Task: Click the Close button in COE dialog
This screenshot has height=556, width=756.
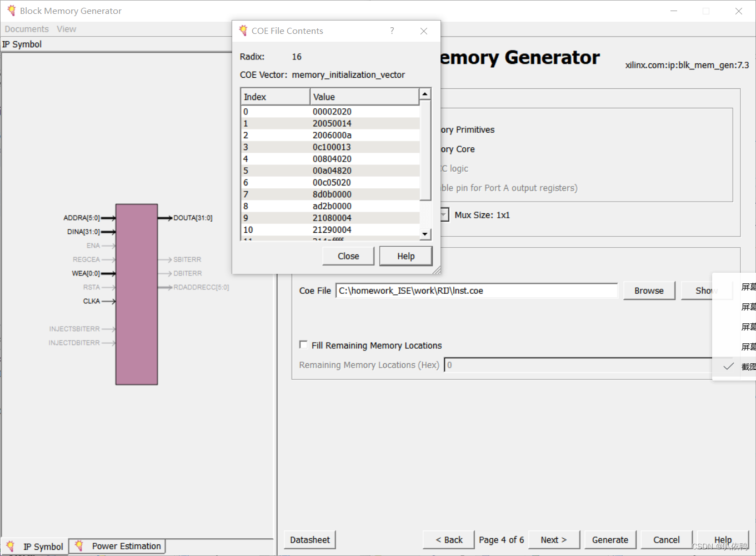Action: [x=348, y=256]
